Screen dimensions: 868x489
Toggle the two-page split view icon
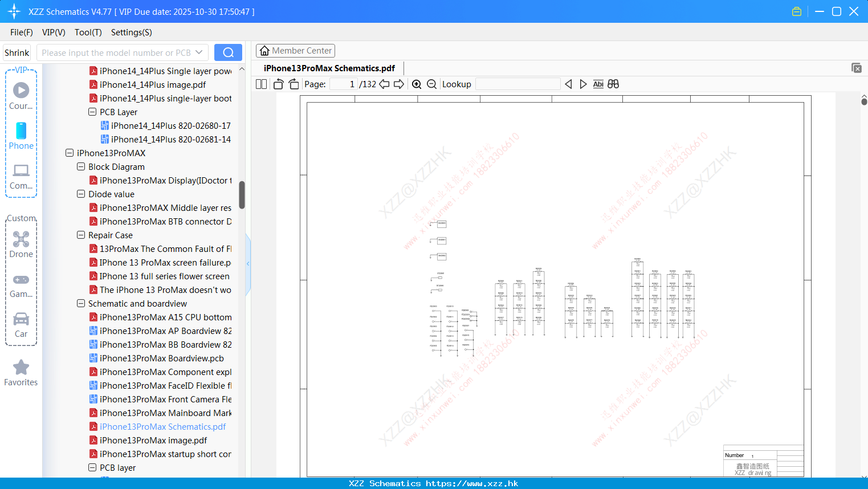[x=261, y=84]
